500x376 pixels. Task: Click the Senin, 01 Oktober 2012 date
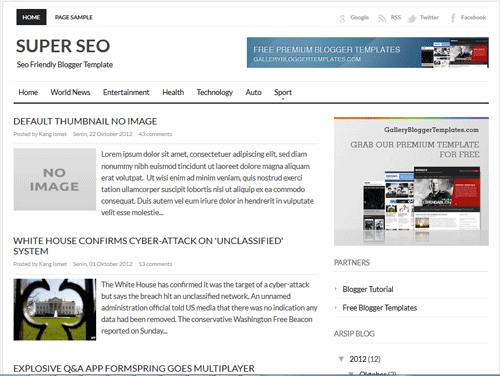[103, 264]
